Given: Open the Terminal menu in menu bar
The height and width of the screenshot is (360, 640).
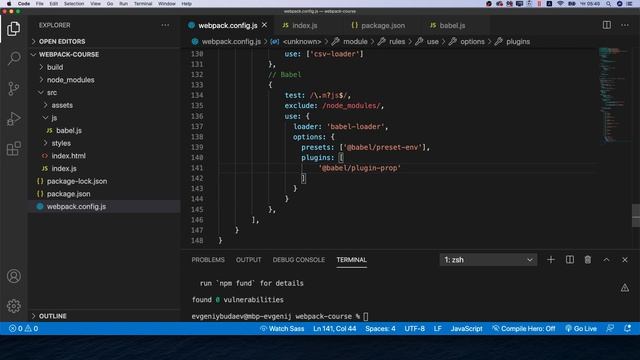Looking at the screenshot, I should pyautogui.click(x=143, y=4).
